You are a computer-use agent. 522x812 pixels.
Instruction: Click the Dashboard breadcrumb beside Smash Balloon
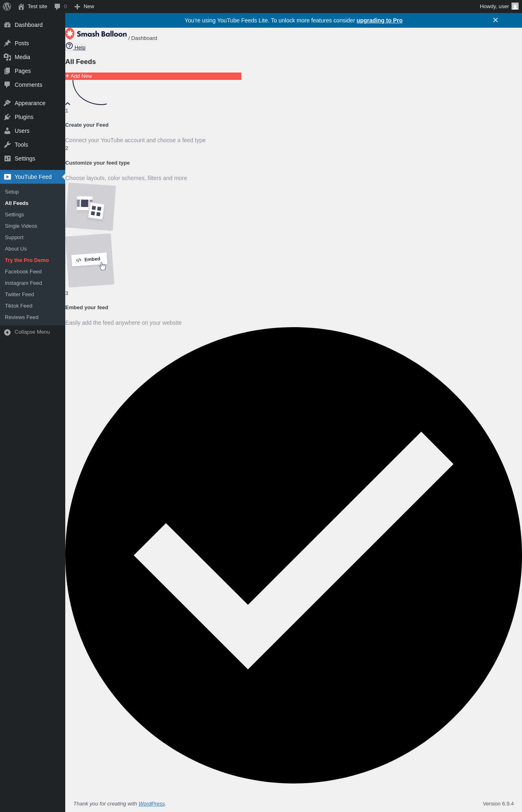pos(144,38)
